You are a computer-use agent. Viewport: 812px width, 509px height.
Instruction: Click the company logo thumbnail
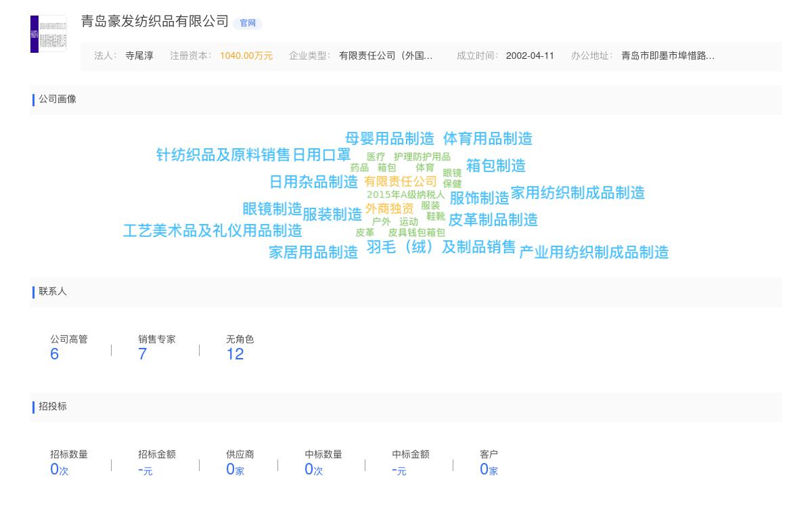tap(49, 34)
